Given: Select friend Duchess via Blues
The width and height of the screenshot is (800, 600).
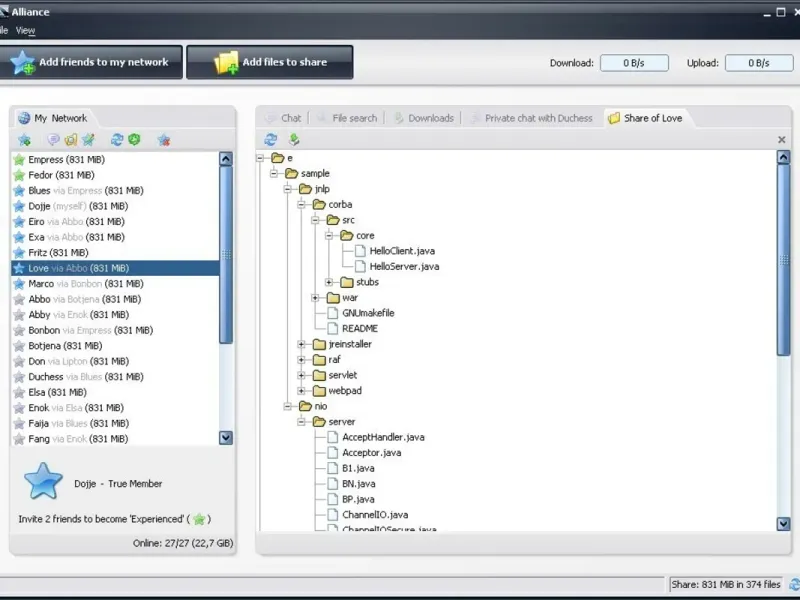Looking at the screenshot, I should (x=115, y=377).
